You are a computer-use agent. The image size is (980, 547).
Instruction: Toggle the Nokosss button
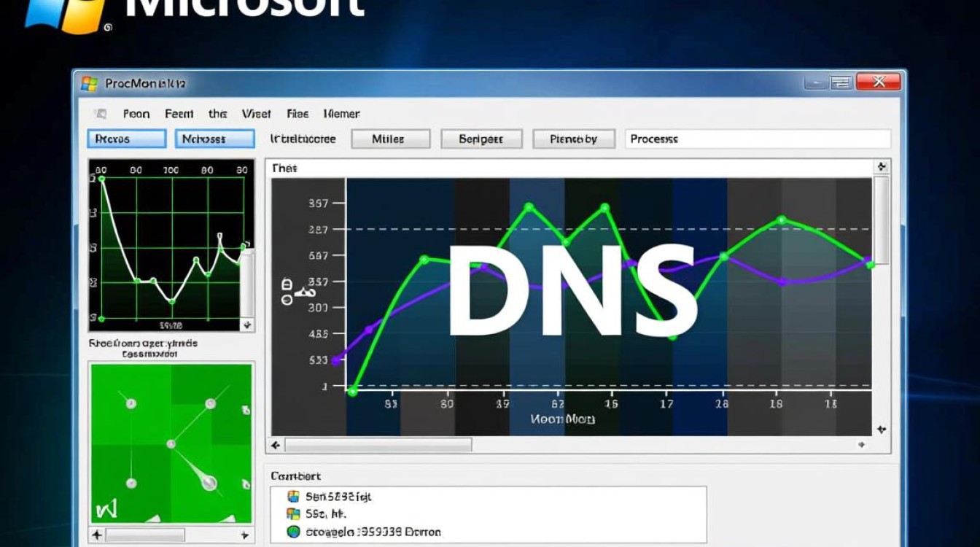(x=214, y=139)
